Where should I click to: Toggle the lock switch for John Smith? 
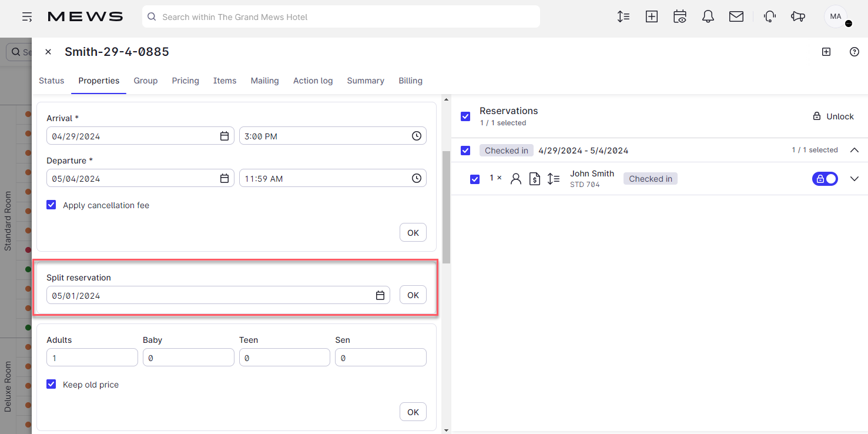(x=825, y=179)
